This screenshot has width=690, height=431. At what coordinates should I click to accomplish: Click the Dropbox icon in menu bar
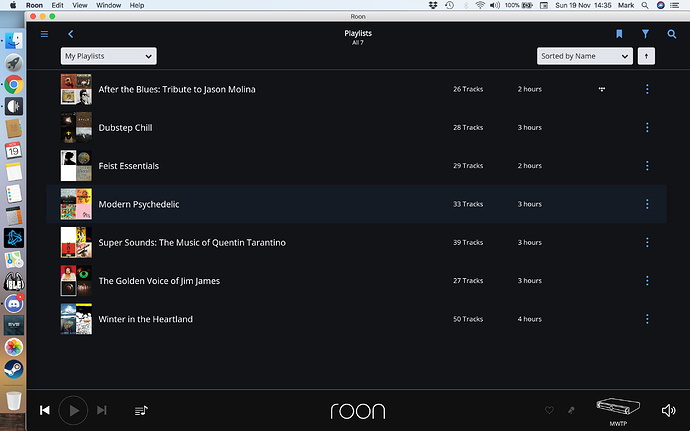coord(433,5)
